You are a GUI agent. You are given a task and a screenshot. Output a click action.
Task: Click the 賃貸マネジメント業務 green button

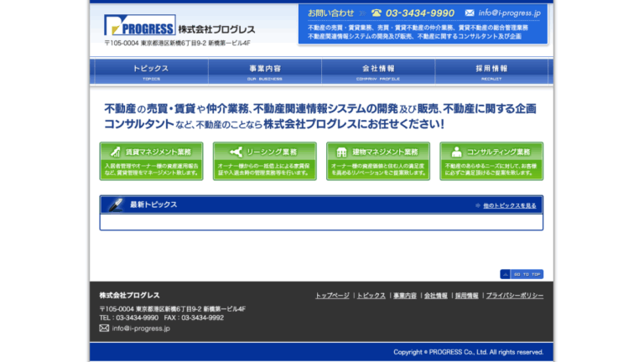(x=151, y=161)
